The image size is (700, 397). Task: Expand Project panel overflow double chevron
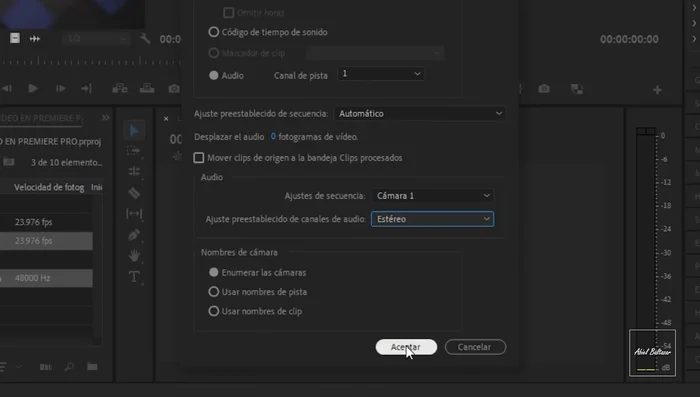pos(105,117)
